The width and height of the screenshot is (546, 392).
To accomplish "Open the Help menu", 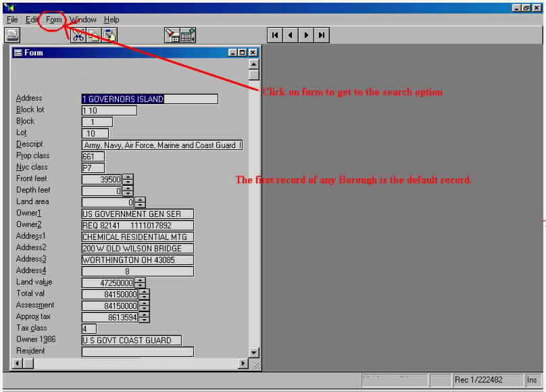I will (111, 20).
